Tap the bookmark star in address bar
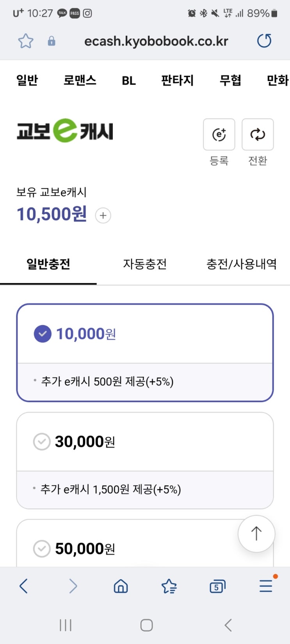The height and width of the screenshot is (644, 290). tap(26, 41)
